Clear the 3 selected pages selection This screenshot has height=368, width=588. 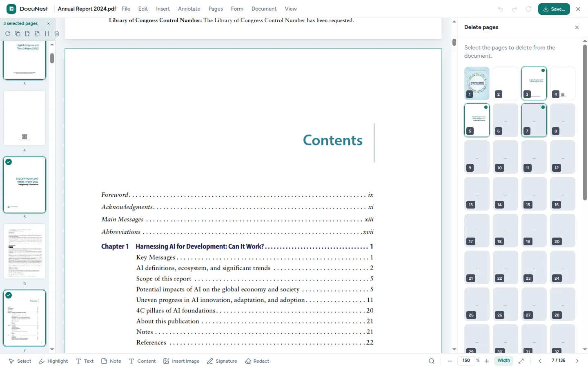(x=49, y=24)
